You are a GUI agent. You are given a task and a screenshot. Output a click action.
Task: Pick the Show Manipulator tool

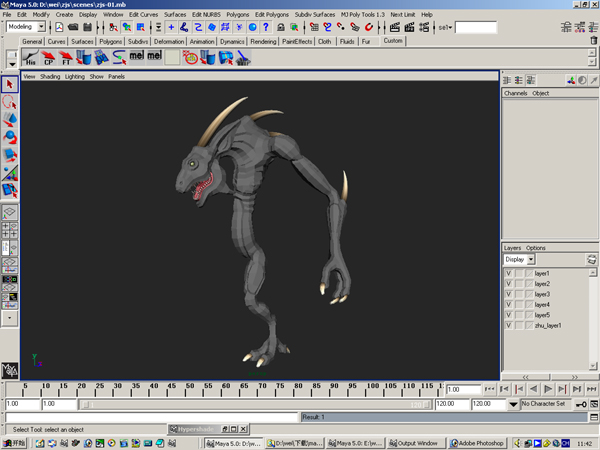pos(10,173)
